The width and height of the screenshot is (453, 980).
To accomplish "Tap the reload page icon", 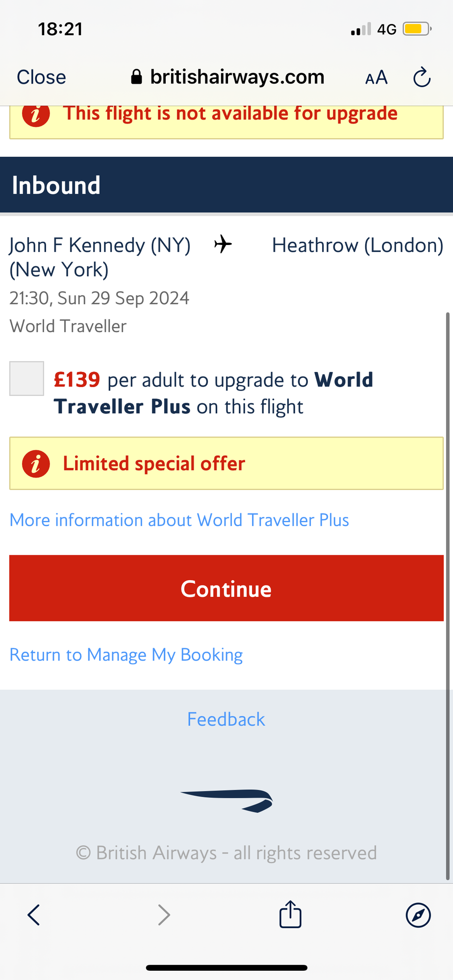I will pos(422,77).
